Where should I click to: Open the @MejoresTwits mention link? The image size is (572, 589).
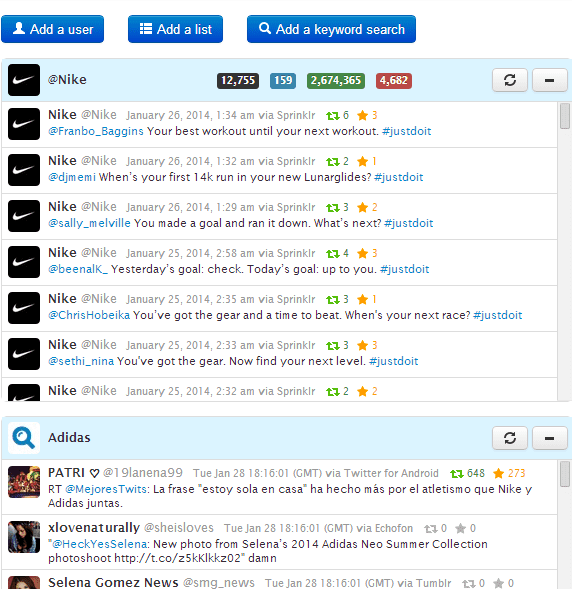[106, 489]
